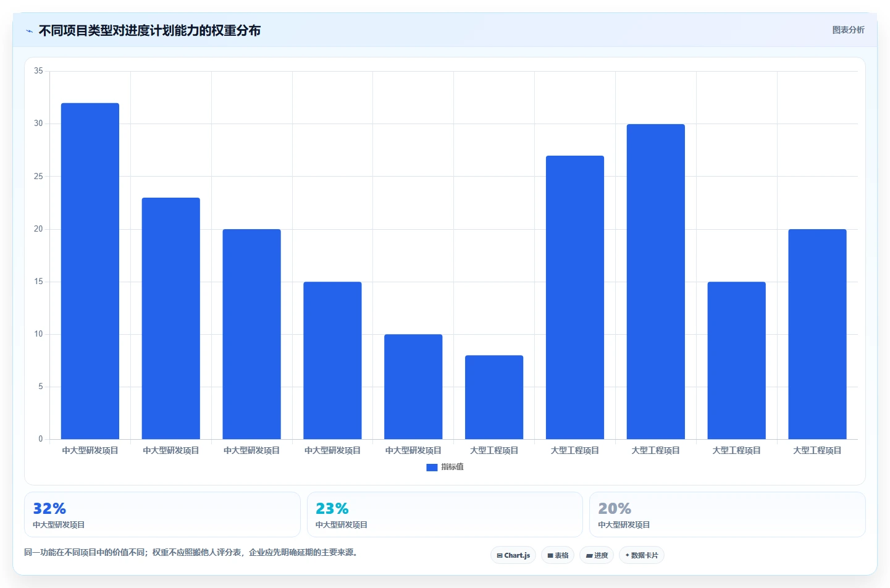Image resolution: width=890 pixels, height=588 pixels.
Task: Click the 20-value bar for 中大型研发项目
Action: tap(251, 334)
